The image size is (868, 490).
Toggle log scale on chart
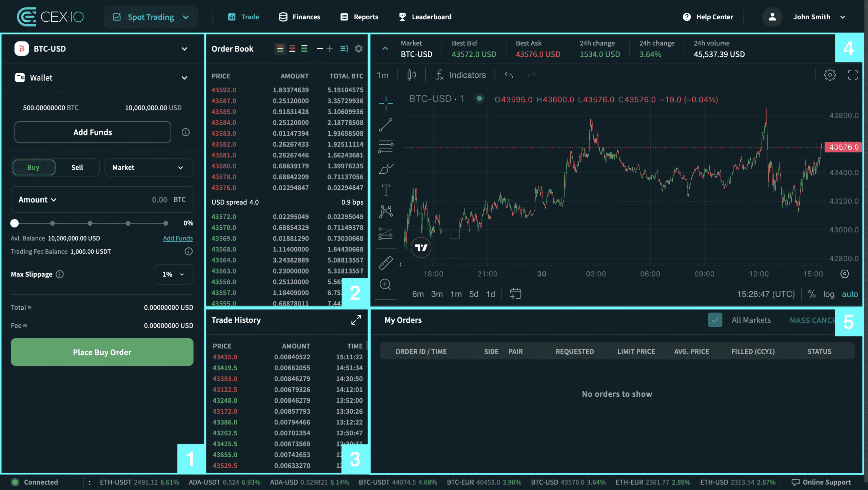(x=829, y=294)
